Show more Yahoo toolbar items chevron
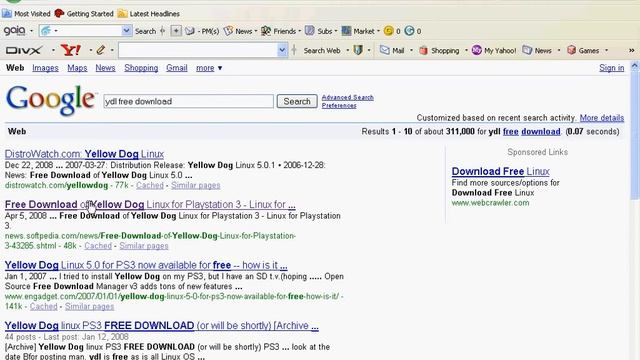The width and height of the screenshot is (640, 360). [631, 50]
